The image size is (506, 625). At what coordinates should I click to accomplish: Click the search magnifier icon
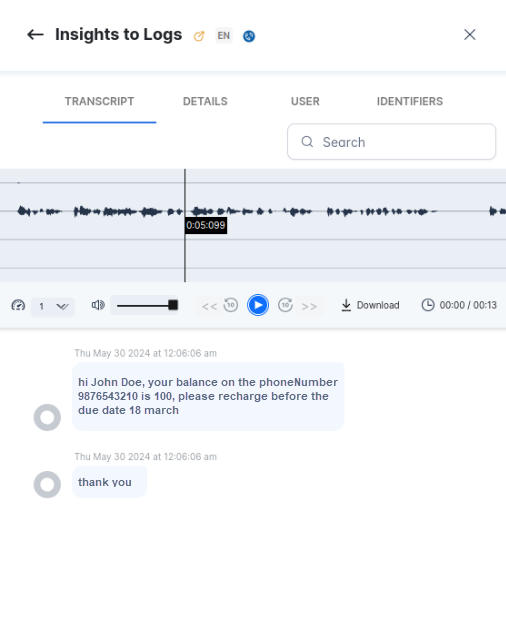click(x=307, y=142)
